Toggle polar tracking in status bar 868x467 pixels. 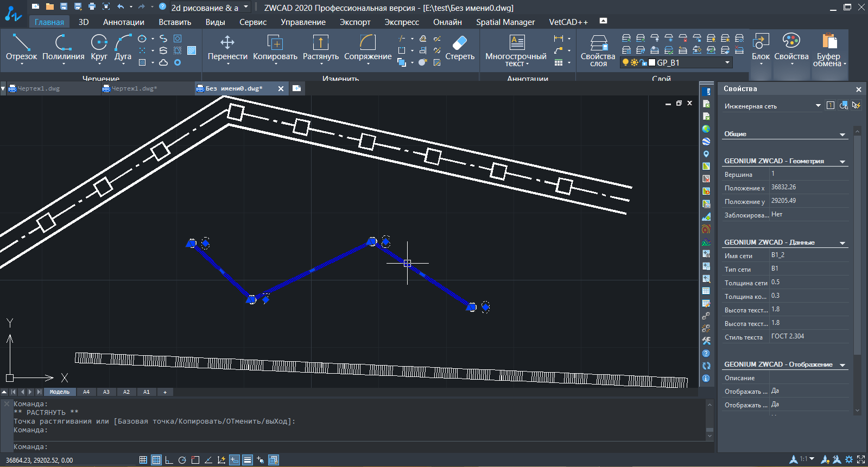coord(182,460)
